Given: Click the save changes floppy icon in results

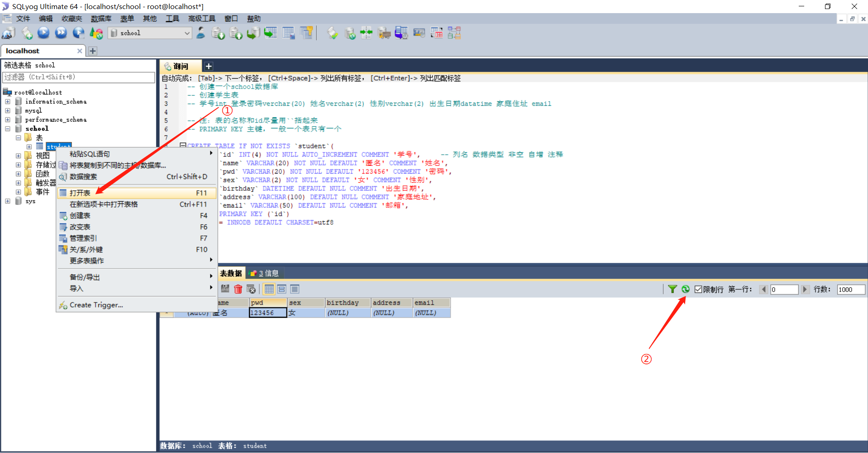Looking at the screenshot, I should (225, 289).
